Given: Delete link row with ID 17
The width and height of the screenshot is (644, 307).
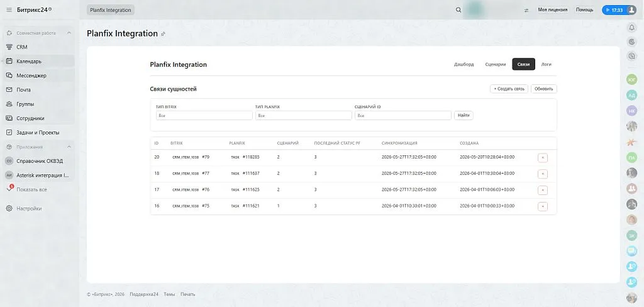Looking at the screenshot, I should tap(543, 190).
